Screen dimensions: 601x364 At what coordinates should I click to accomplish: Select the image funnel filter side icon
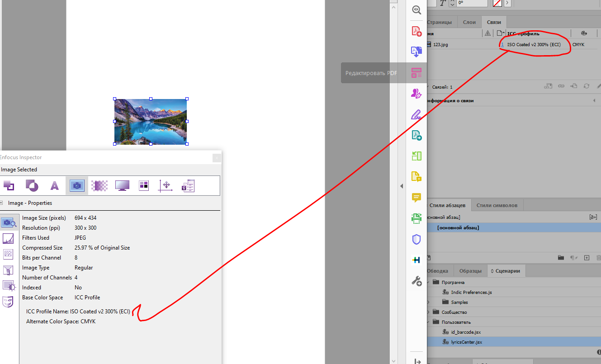click(8, 270)
